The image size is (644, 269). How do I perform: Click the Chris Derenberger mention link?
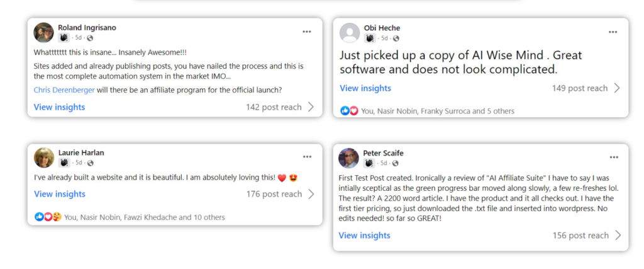point(65,89)
